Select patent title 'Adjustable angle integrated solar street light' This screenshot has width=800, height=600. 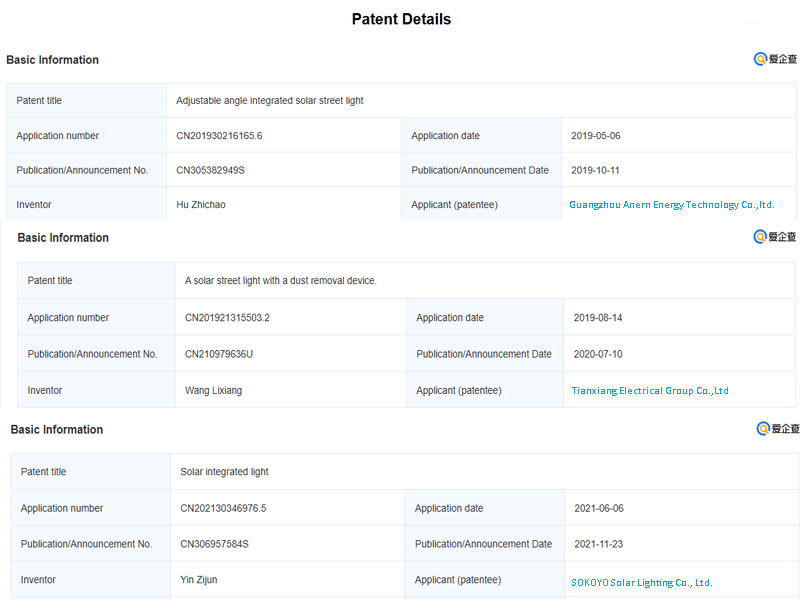(270, 101)
